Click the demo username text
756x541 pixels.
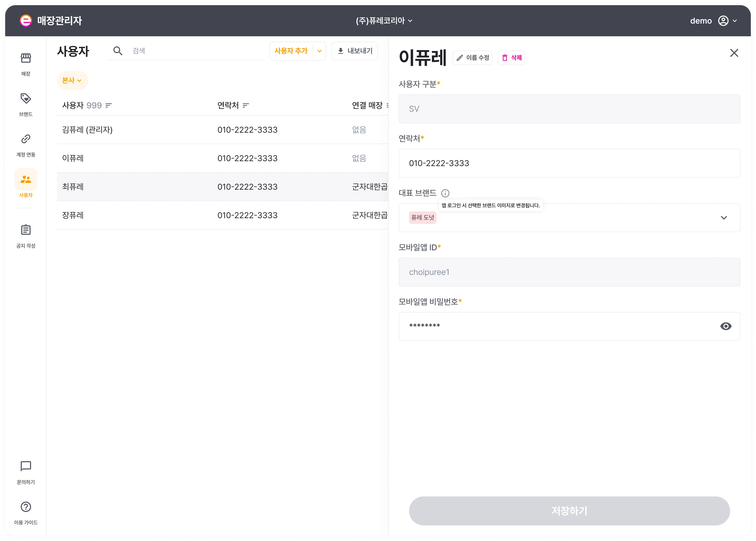(701, 21)
